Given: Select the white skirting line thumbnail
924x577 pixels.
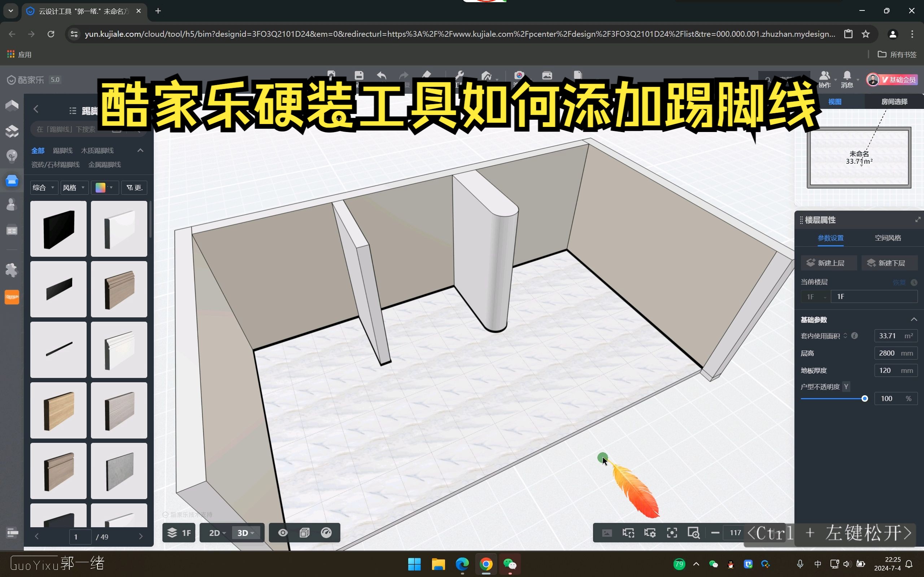Looking at the screenshot, I should pos(119,229).
